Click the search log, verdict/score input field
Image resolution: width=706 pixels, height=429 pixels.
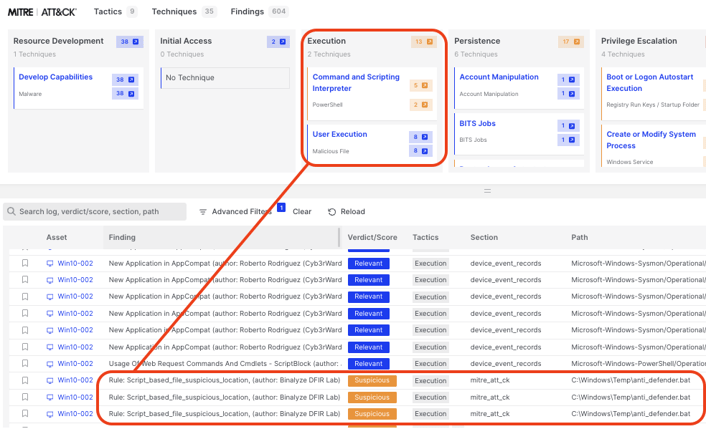point(95,212)
